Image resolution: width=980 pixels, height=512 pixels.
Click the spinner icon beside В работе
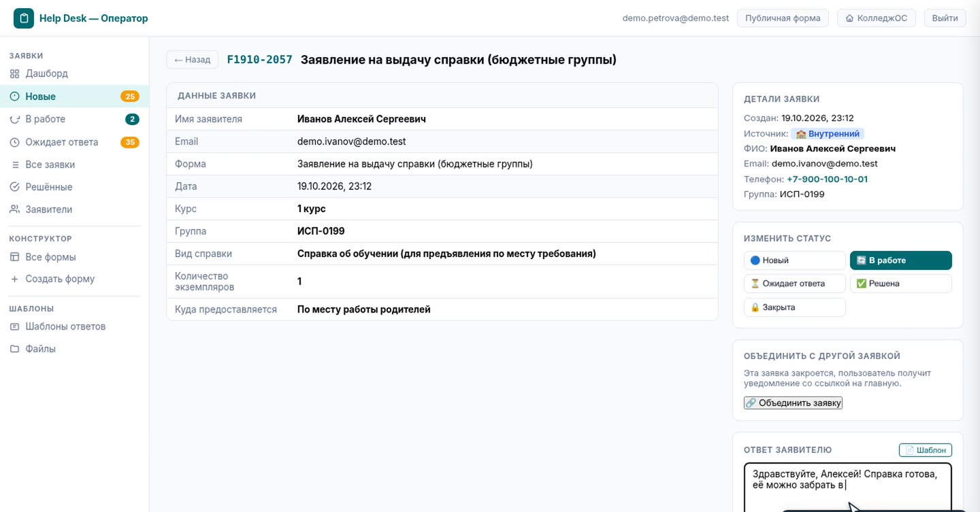(x=14, y=119)
